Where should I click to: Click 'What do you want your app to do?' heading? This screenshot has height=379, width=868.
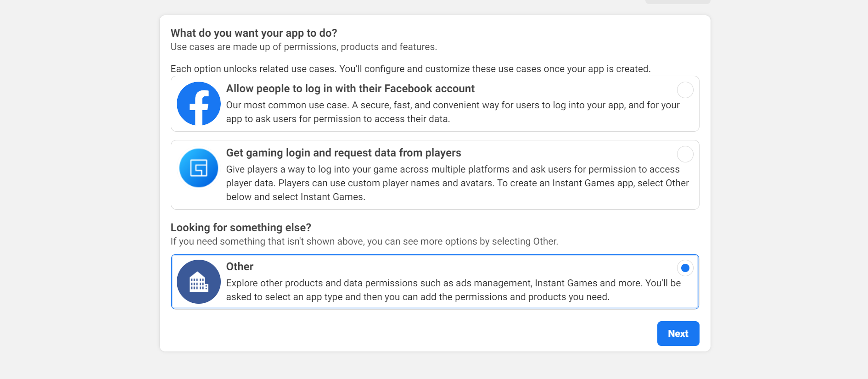[254, 33]
